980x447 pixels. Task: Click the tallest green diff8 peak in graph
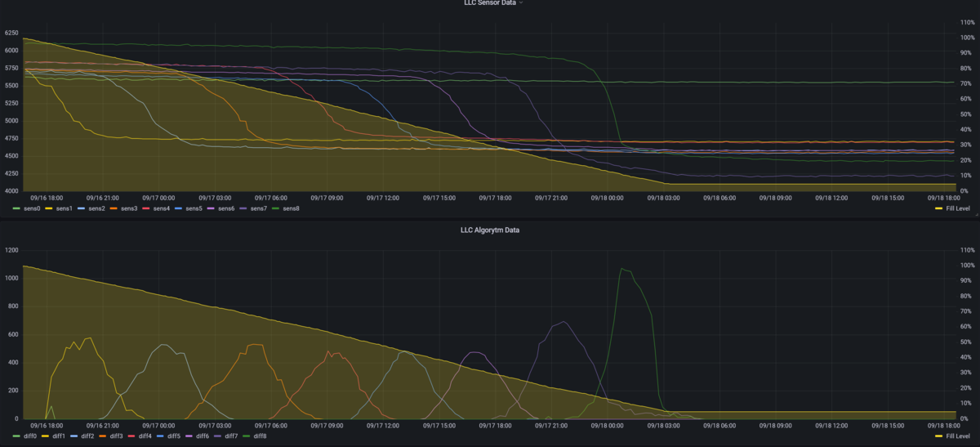coord(622,269)
